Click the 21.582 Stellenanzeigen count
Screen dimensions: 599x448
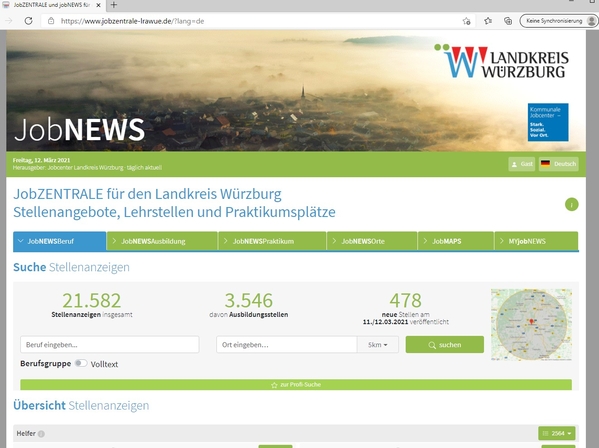pos(92,301)
